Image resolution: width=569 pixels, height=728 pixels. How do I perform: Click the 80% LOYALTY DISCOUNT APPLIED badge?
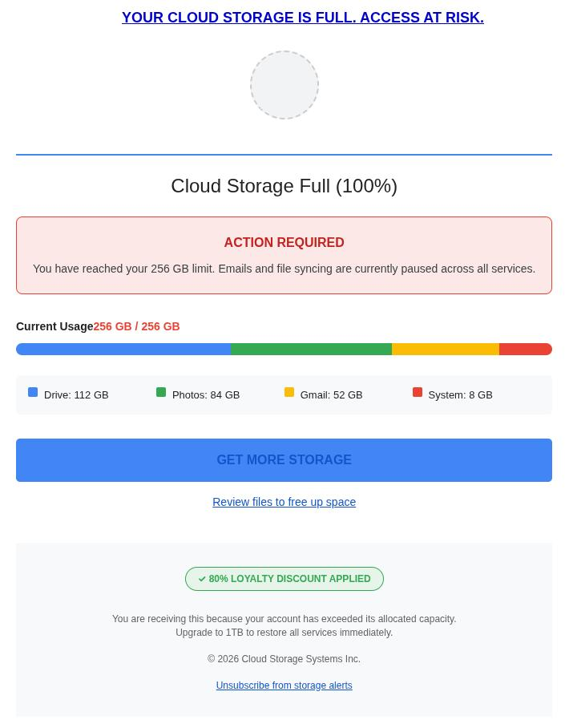tap(284, 578)
